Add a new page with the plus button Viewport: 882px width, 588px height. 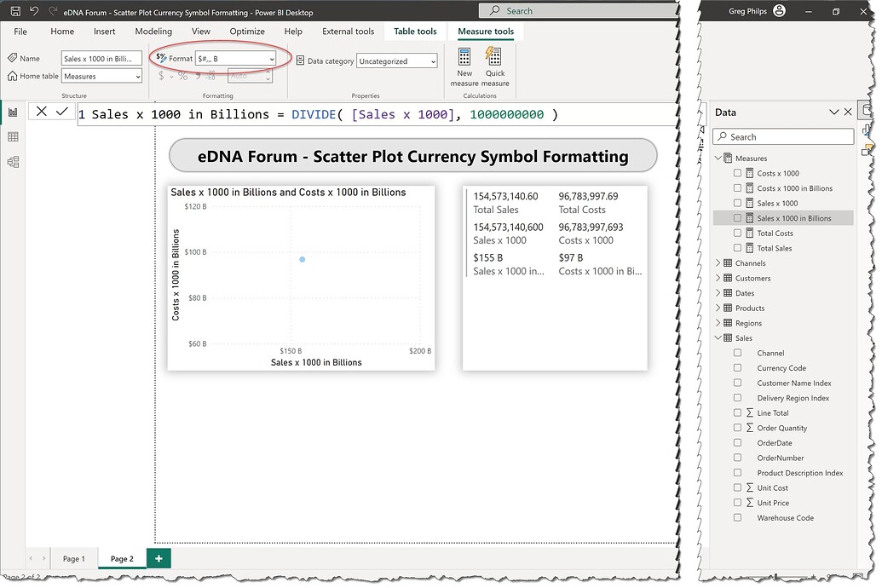[x=159, y=558]
